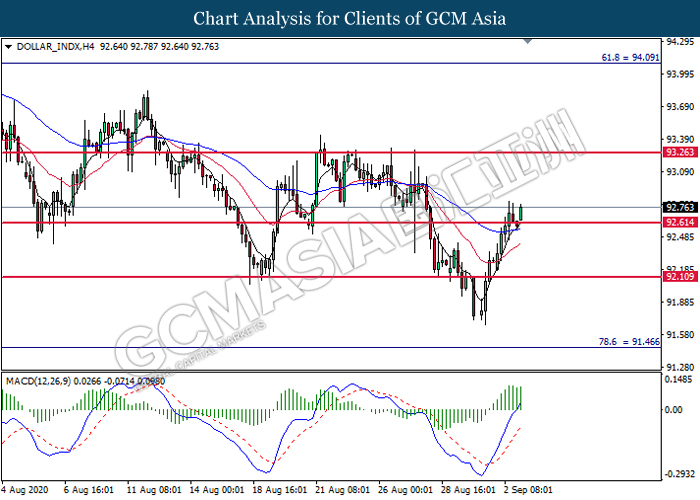This screenshot has width=700, height=500.
Task: Click the MACD scale value 0.00
Action: click(x=673, y=410)
